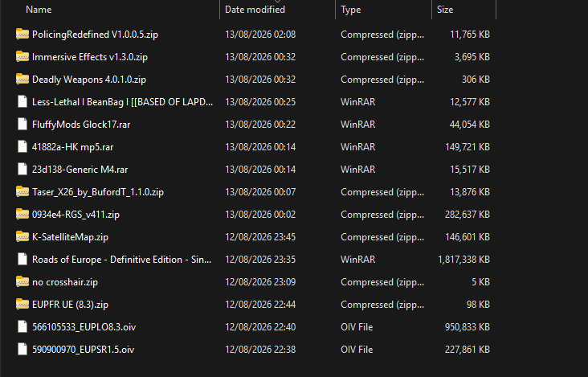Click the K-SatelliteMap.zip icon
588x377 pixels.
tap(22, 236)
